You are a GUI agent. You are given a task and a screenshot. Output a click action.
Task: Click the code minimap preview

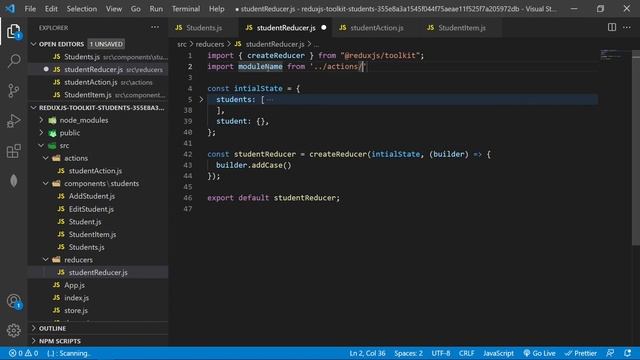[x=612, y=55]
